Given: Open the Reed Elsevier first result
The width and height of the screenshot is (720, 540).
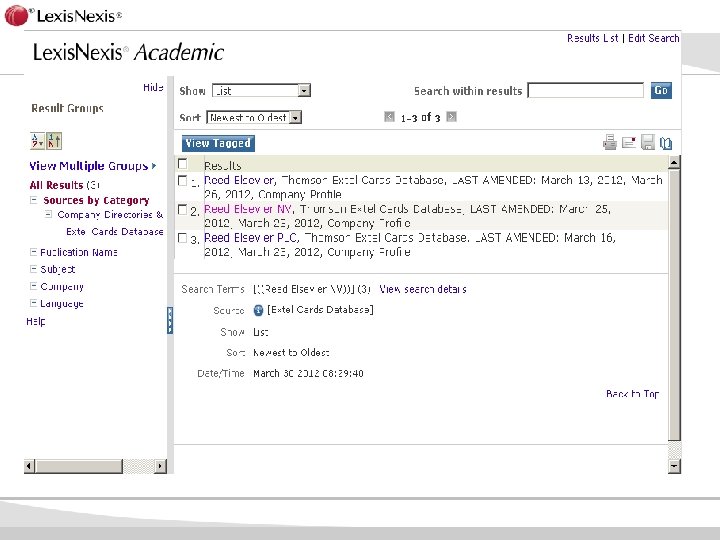Looking at the screenshot, I should click(240, 180).
